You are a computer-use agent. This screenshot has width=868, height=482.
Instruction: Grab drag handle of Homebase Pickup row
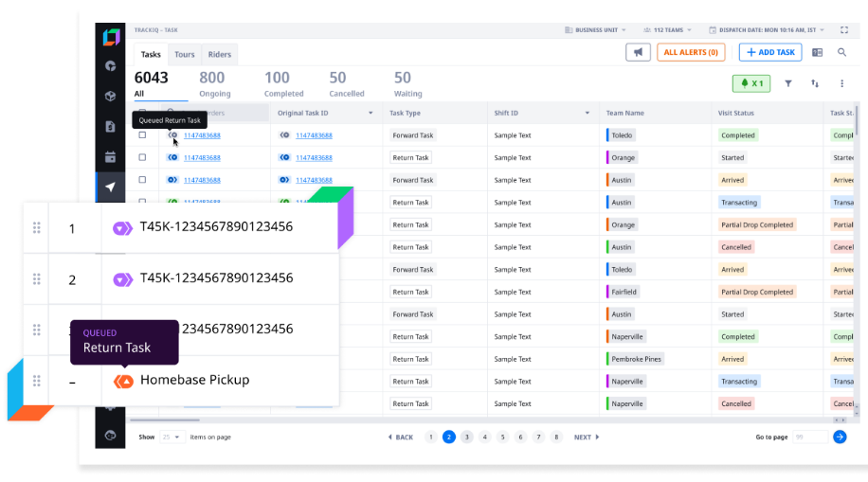(x=37, y=381)
